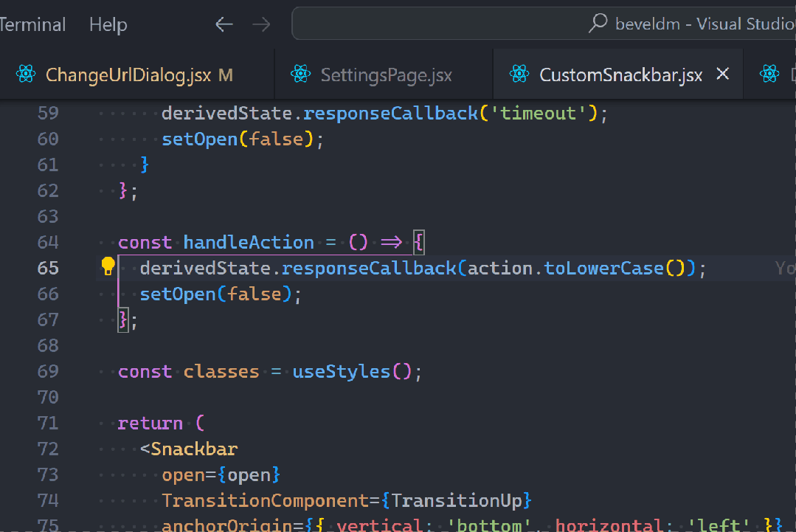Switch to the ChangeUrlDialog.jsx tab
This screenshot has height=532, width=796.
[x=128, y=75]
